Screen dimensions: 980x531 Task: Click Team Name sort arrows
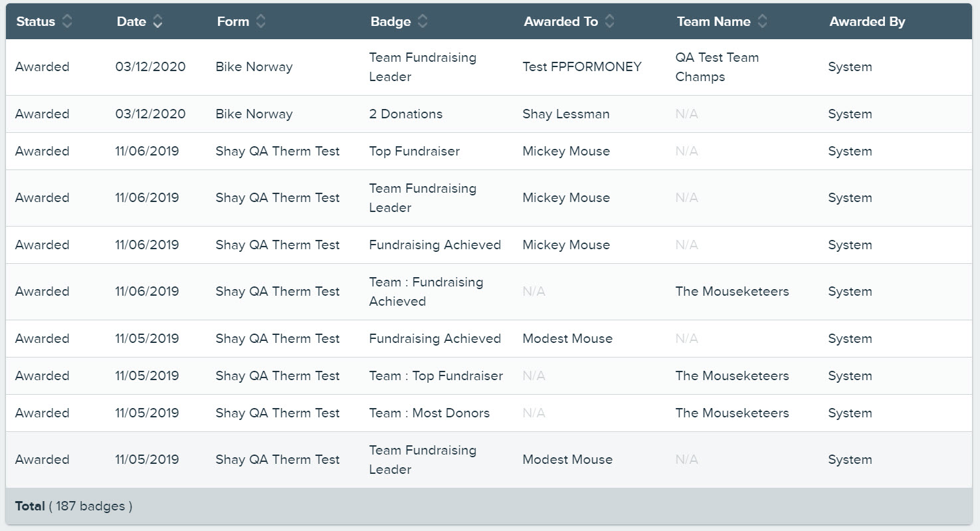[x=763, y=21]
